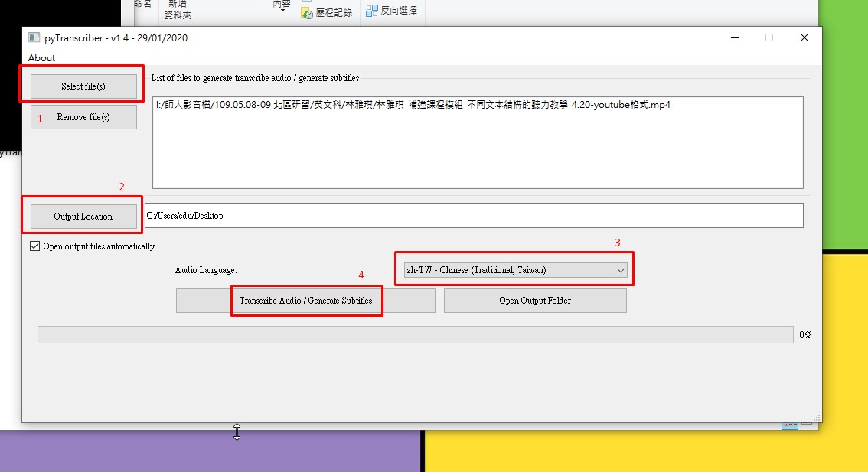Open the 內容 dropdown in Explorer ribbon

(x=282, y=6)
